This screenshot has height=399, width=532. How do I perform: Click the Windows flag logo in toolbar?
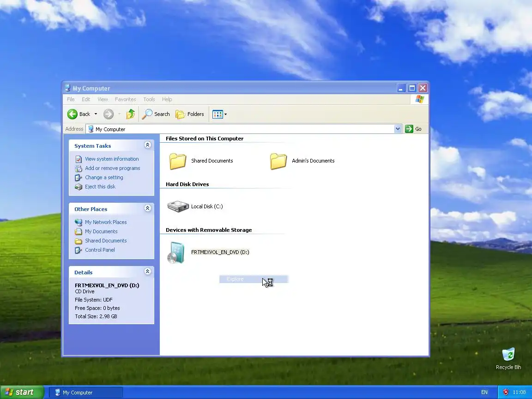(x=419, y=99)
